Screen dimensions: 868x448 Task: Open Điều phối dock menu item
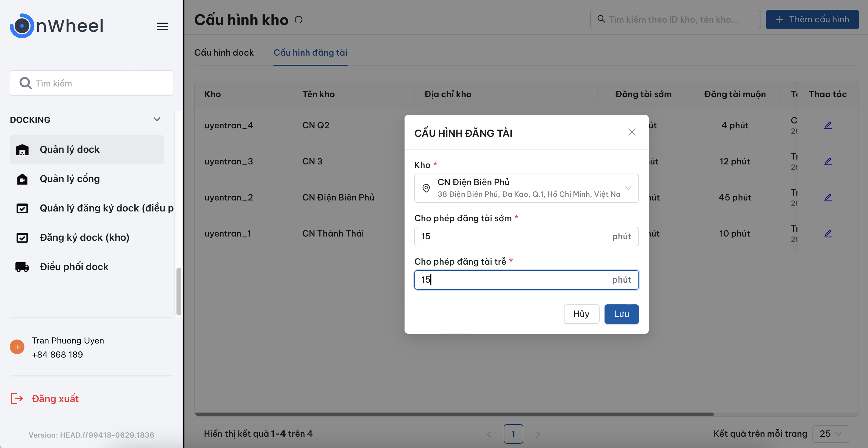click(87, 267)
